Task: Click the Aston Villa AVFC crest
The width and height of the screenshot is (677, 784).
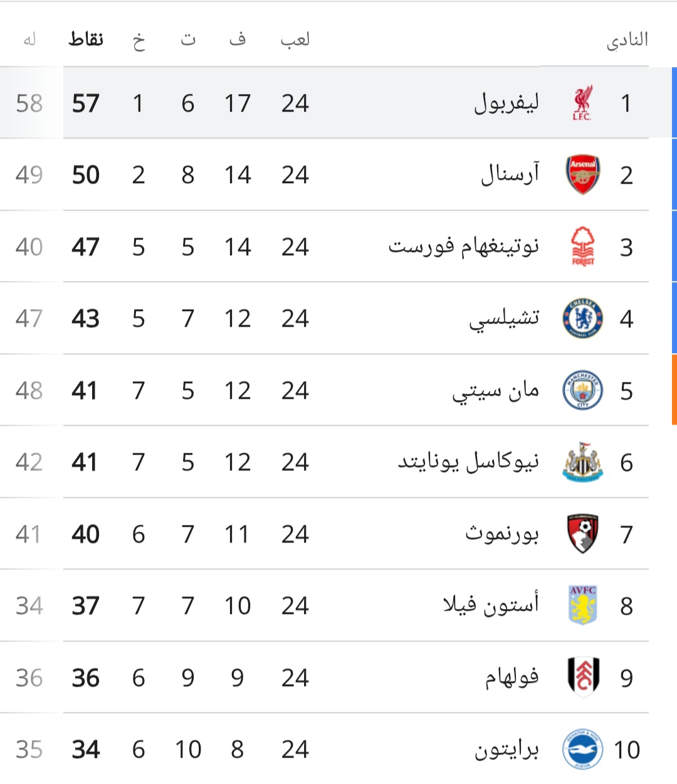Action: coord(583,605)
